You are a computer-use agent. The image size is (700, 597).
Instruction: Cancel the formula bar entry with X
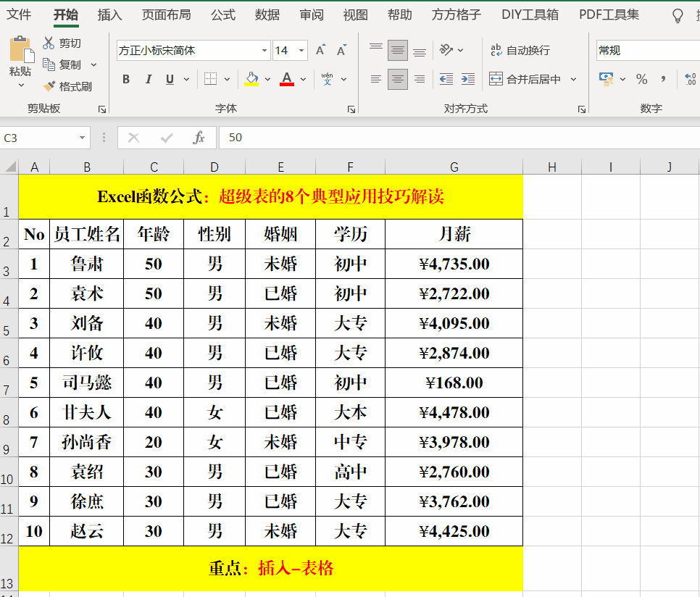click(133, 138)
